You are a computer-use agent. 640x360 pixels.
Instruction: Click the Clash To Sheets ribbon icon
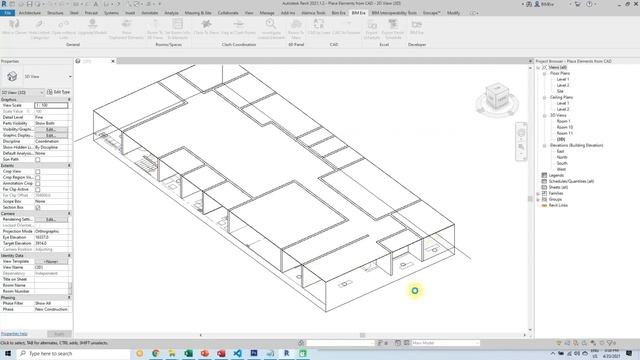point(206,24)
